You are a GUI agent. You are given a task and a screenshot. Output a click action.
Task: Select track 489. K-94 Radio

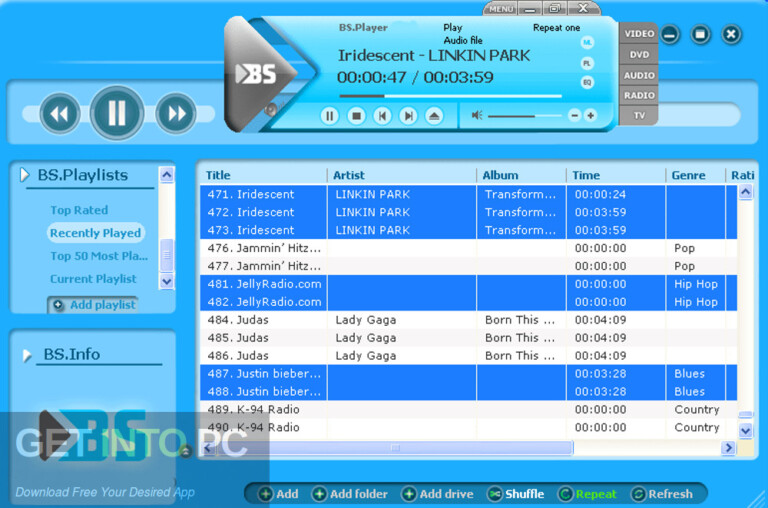tap(468, 410)
